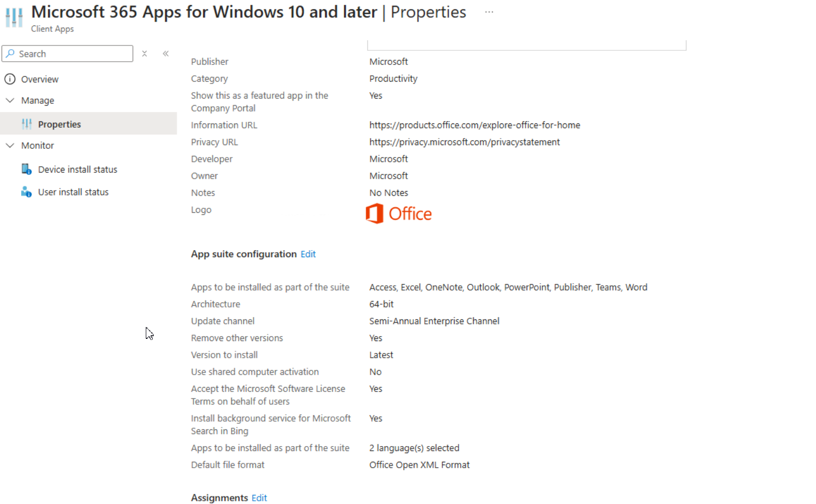This screenshot has width=816, height=504.
Task: Select the 2 language(s) selected value
Action: 414,448
